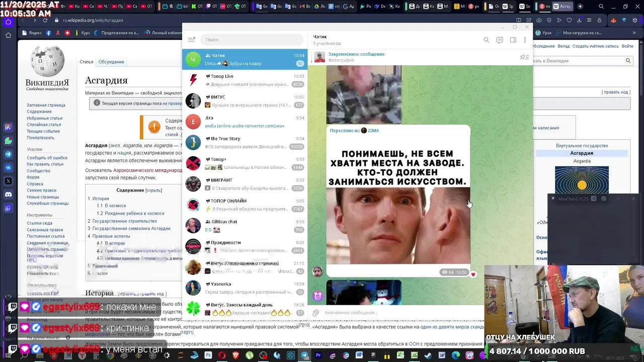The image size is (644, 362).
Task: Click править код link at top right
Action: click(616, 92)
